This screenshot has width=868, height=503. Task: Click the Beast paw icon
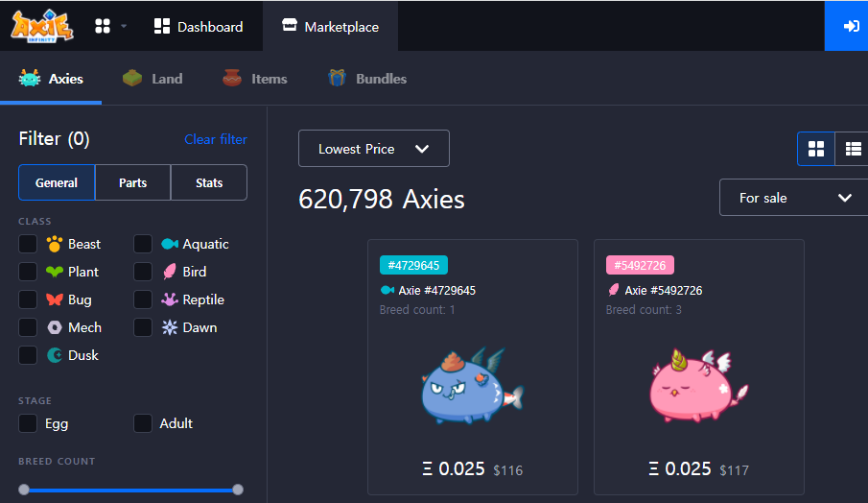(x=55, y=244)
